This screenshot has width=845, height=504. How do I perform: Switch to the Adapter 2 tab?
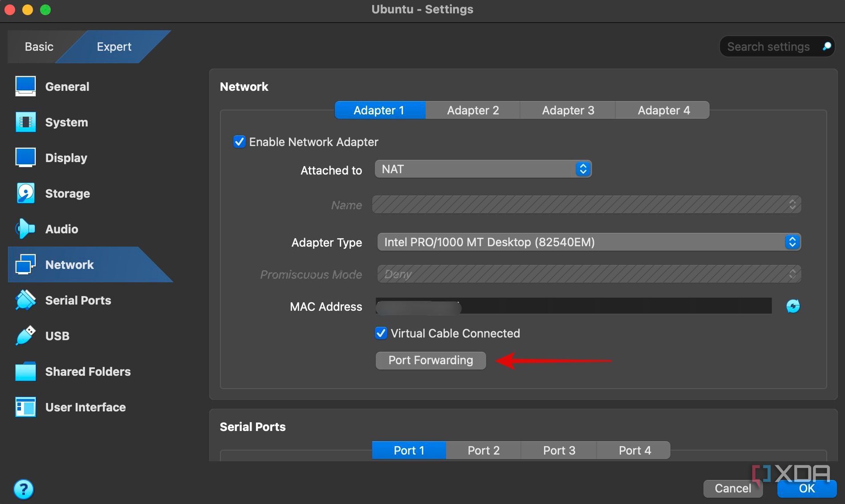pos(473,110)
